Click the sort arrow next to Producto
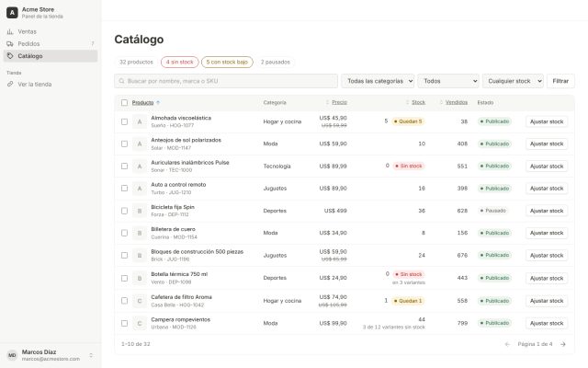 tap(158, 102)
